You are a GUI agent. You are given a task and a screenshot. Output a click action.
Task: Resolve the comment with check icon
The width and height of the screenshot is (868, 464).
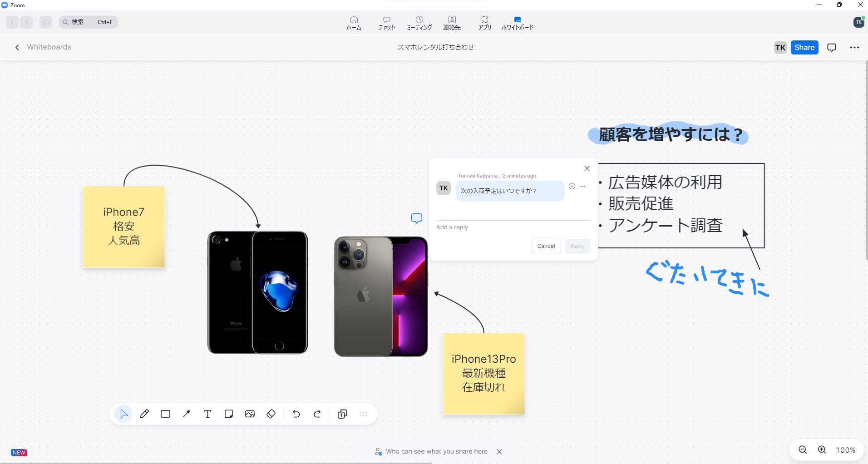572,186
